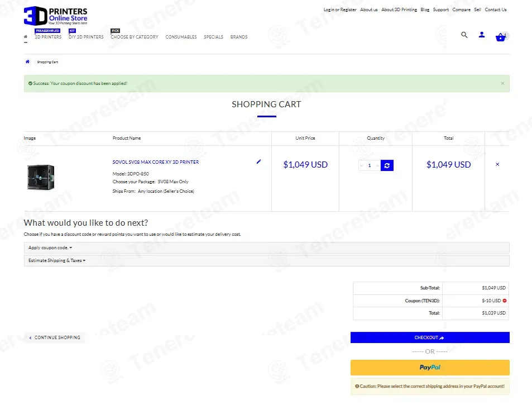Click the Sub-Total $1,049 USD value
Image resolution: width=532 pixels, height=414 pixels.
[x=493, y=288]
